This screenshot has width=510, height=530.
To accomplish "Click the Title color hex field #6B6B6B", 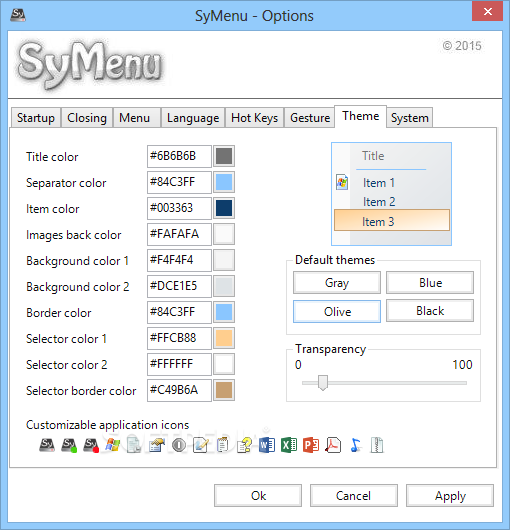I will (179, 156).
